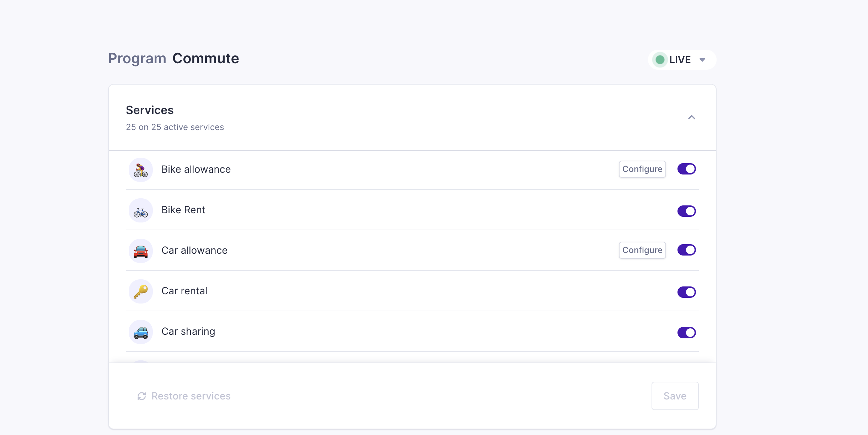This screenshot has width=868, height=435.
Task: Click the Restore services link
Action: (x=191, y=396)
